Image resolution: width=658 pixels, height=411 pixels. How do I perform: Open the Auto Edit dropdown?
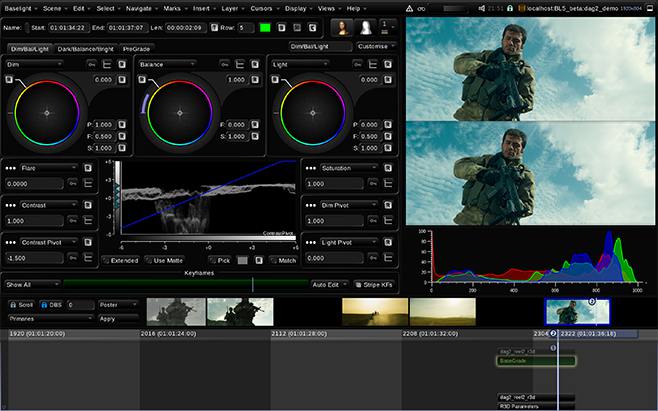click(x=329, y=285)
